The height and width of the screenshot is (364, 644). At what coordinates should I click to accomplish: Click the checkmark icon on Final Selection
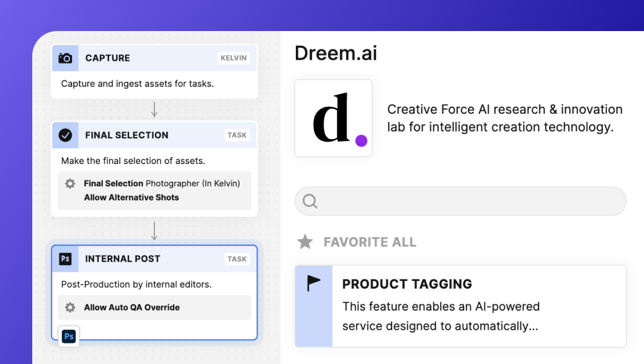click(x=65, y=135)
